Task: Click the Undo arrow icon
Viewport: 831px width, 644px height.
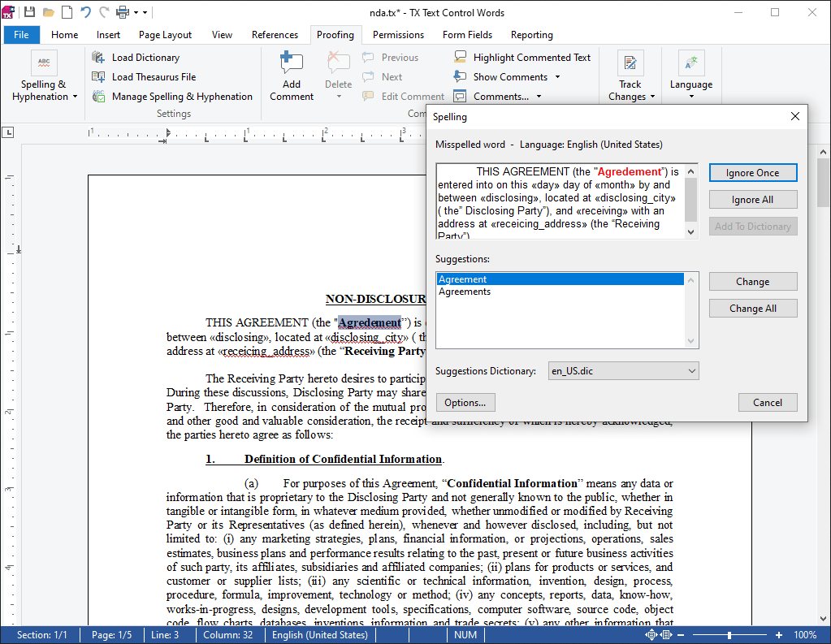Action: pyautogui.click(x=85, y=12)
